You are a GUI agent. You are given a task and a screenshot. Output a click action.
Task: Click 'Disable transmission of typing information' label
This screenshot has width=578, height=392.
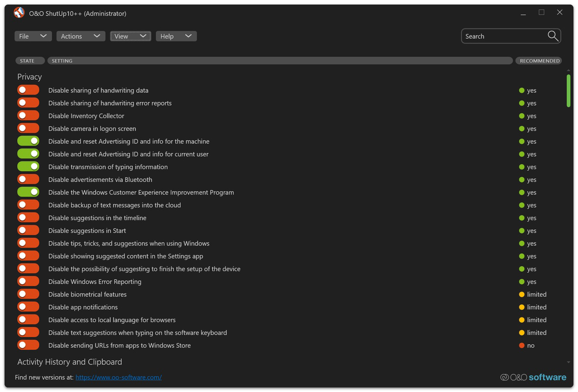tap(108, 167)
